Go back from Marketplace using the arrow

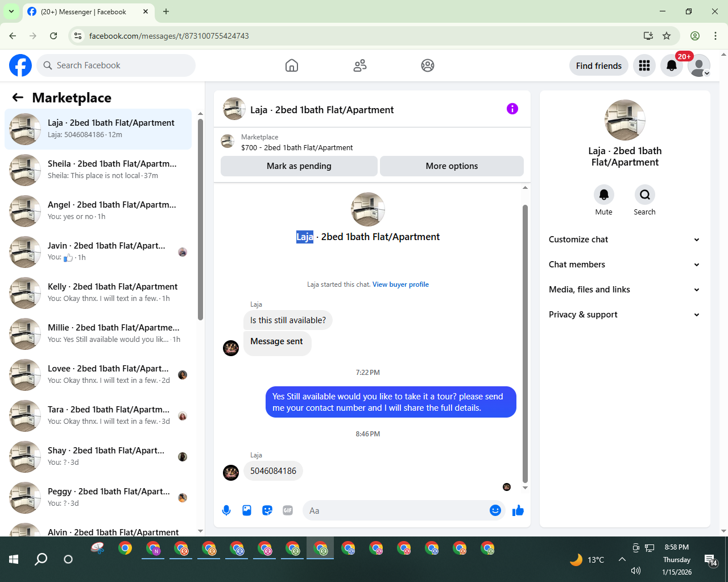[x=18, y=97]
